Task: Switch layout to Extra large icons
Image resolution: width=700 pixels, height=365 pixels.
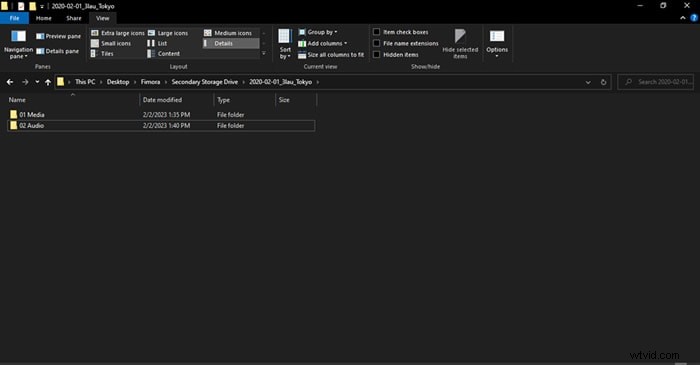Action: click(118, 33)
